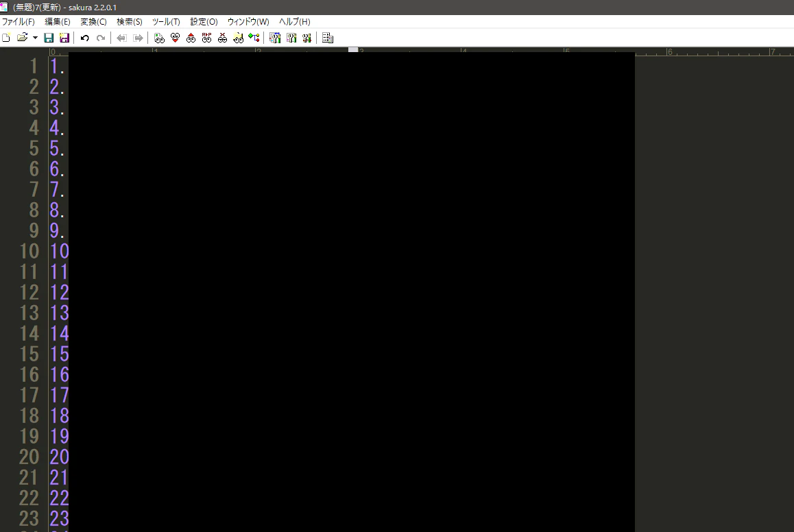Viewport: 794px width, 532px height.
Task: Show the command list icon
Action: point(328,38)
